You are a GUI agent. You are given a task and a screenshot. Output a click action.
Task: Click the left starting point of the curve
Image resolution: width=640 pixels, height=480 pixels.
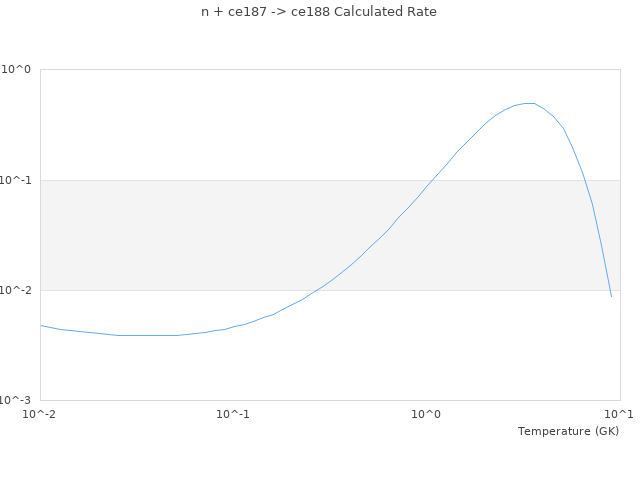click(x=41, y=325)
